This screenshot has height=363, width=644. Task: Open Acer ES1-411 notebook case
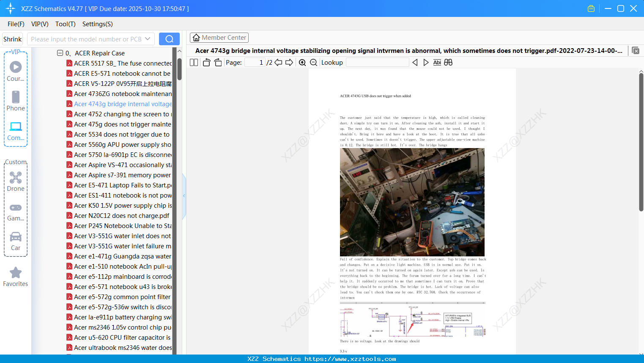coord(119,195)
